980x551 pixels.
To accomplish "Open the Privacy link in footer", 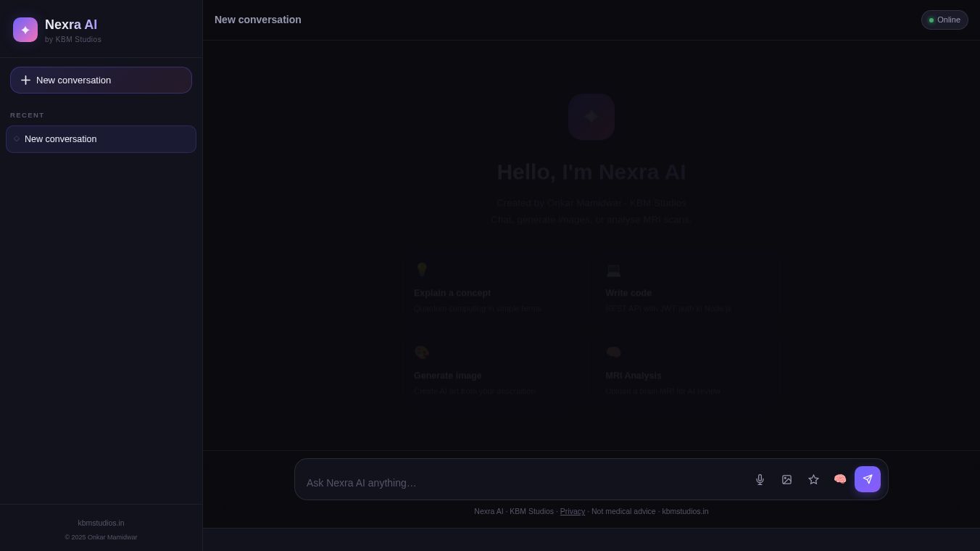I will coord(573,511).
